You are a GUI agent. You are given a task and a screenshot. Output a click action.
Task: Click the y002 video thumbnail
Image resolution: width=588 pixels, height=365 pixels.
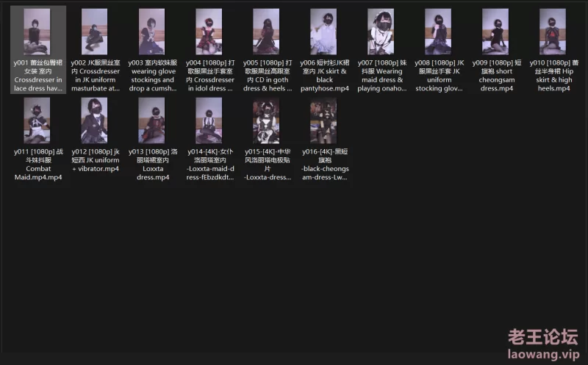(x=95, y=32)
